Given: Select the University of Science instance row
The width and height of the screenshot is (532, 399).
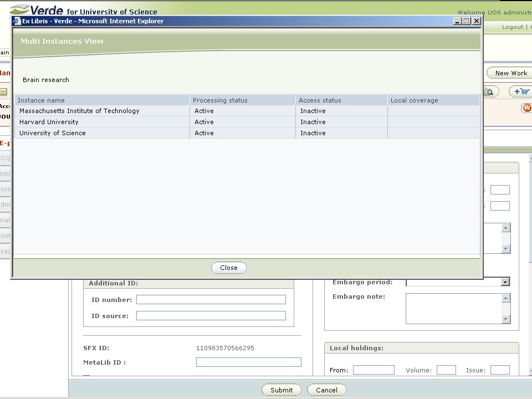Looking at the screenshot, I should (x=247, y=133).
